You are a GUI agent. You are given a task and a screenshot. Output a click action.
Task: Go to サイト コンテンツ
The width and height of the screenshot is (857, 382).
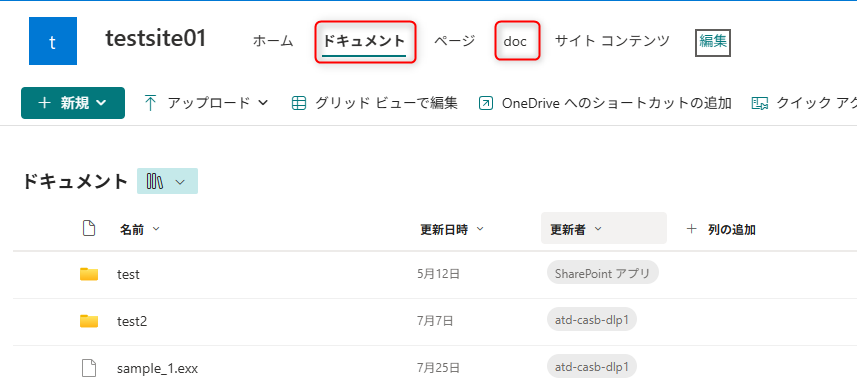coord(612,41)
